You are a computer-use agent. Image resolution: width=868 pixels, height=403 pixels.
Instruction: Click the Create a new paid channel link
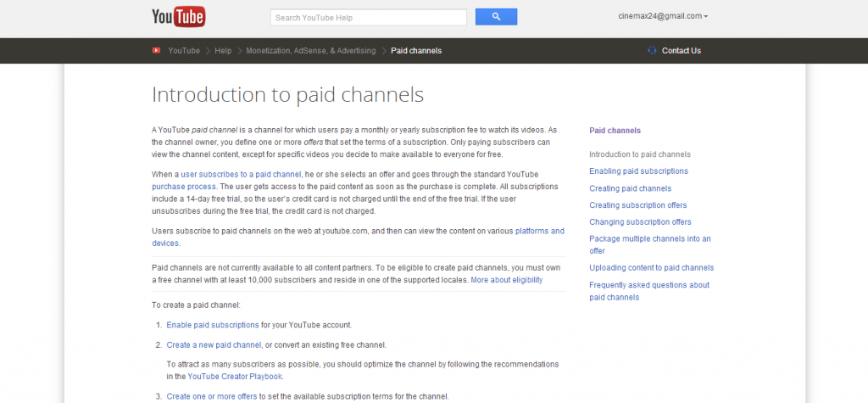214,344
